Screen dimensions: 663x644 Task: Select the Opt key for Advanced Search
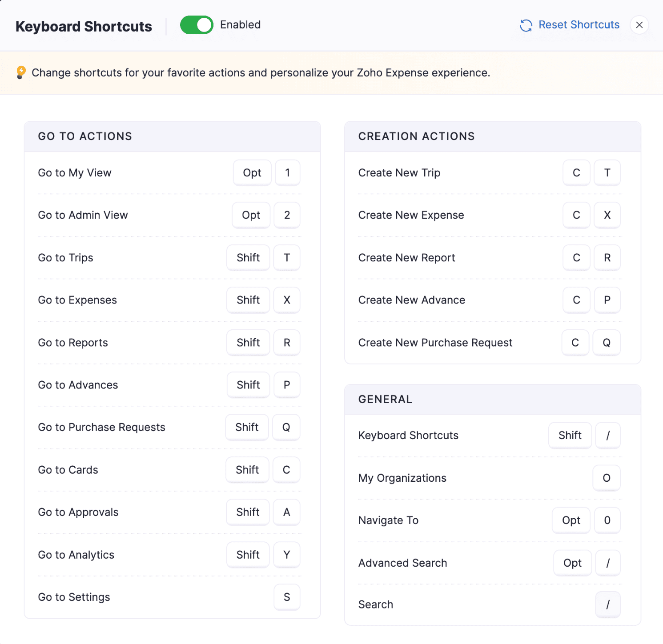[572, 563]
